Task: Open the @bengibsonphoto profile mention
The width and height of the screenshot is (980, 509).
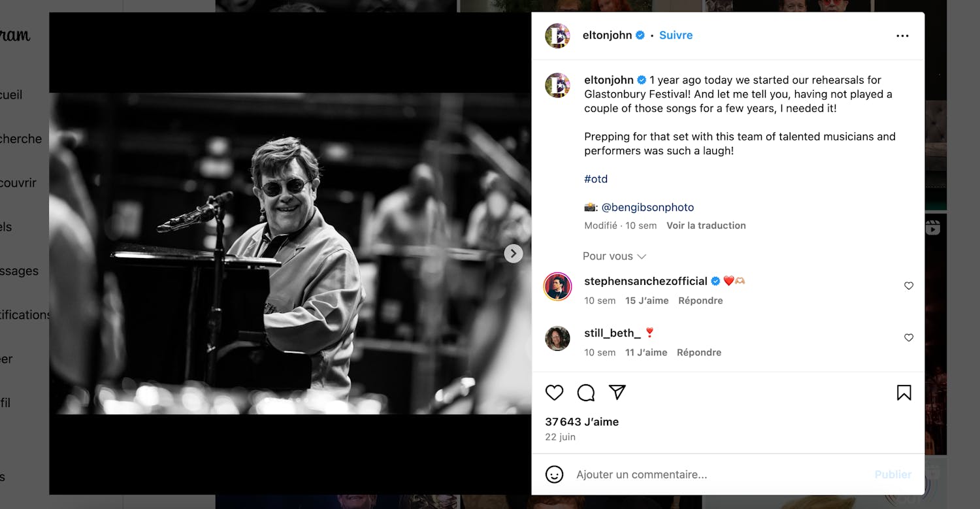Action: [647, 207]
